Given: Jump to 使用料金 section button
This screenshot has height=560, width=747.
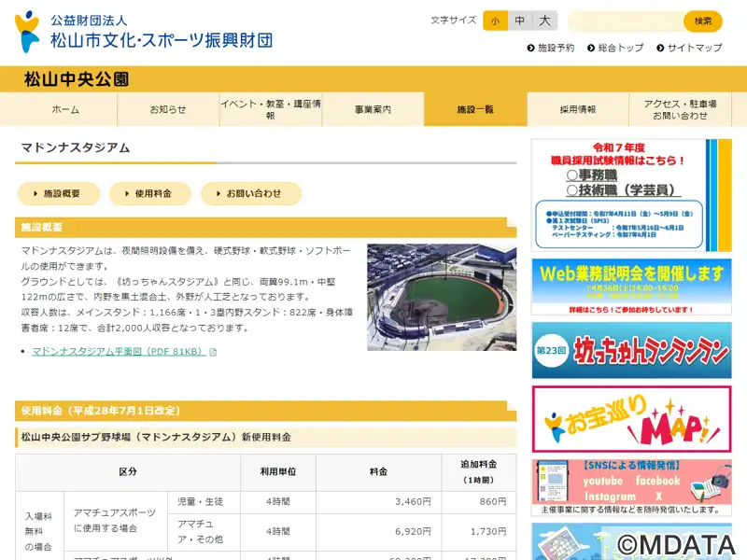Looking at the screenshot, I should click(150, 194).
